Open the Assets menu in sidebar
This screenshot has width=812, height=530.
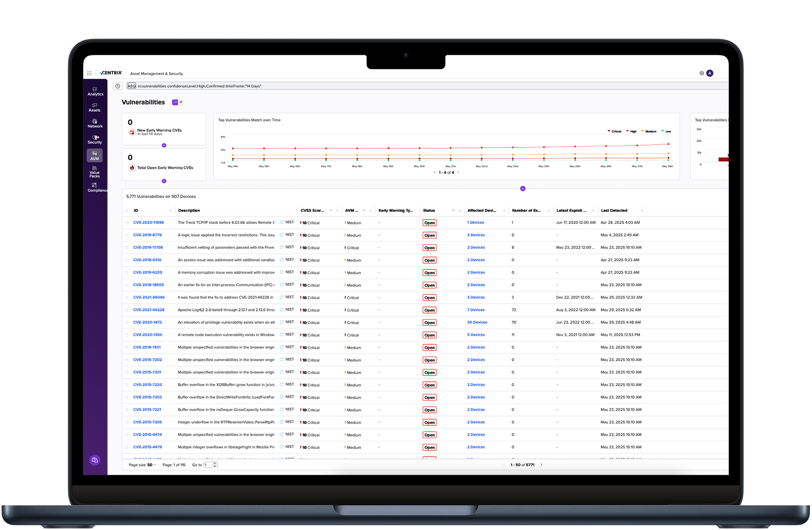point(95,107)
